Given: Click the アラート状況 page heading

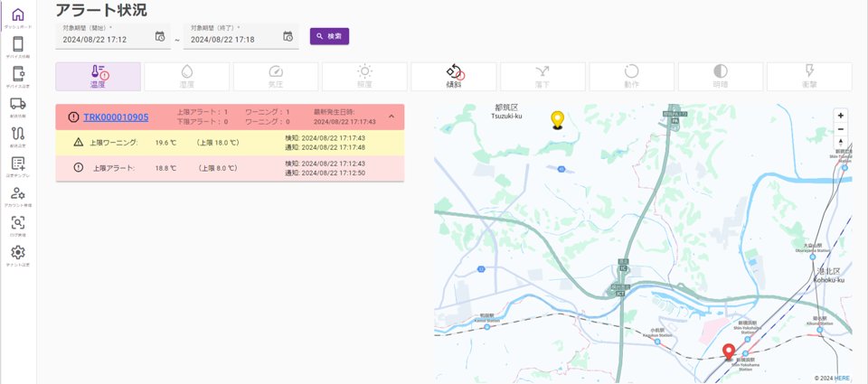Looking at the screenshot, I should pyautogui.click(x=101, y=10).
